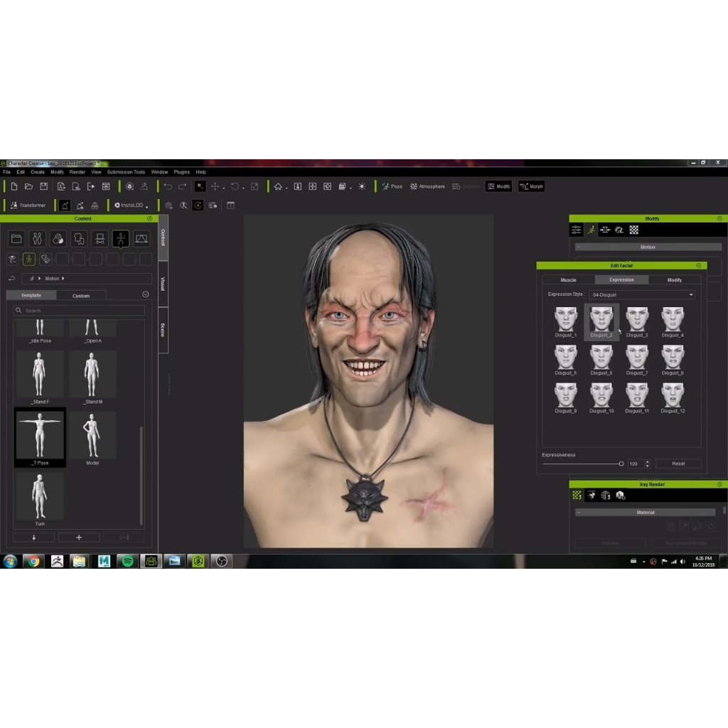
Task: Open the Accessory hat-and-bowtie category icon
Action: [x=100, y=239]
